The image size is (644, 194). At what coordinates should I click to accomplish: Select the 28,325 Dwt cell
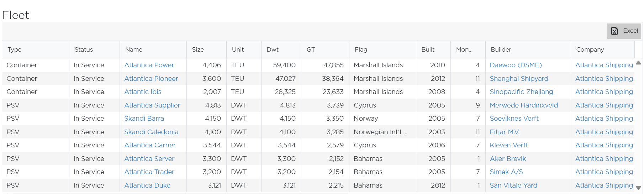coord(281,92)
